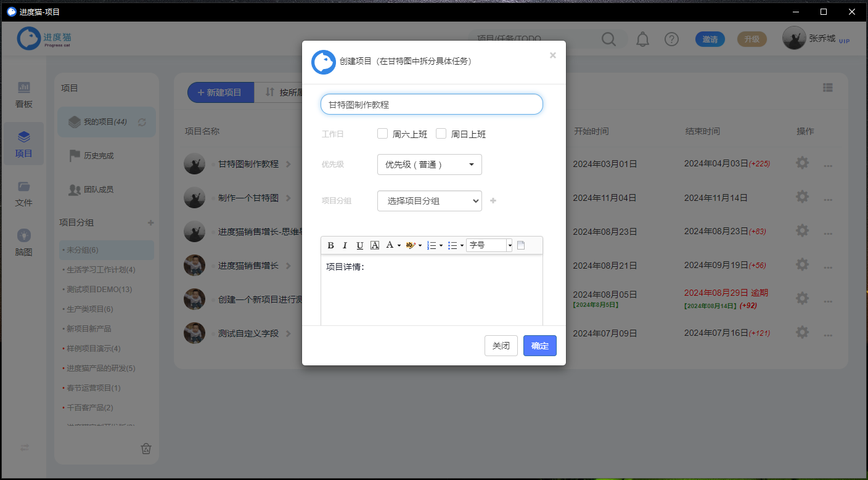868x480 pixels.
Task: Select the 未分组(6) project group
Action: [x=107, y=250]
